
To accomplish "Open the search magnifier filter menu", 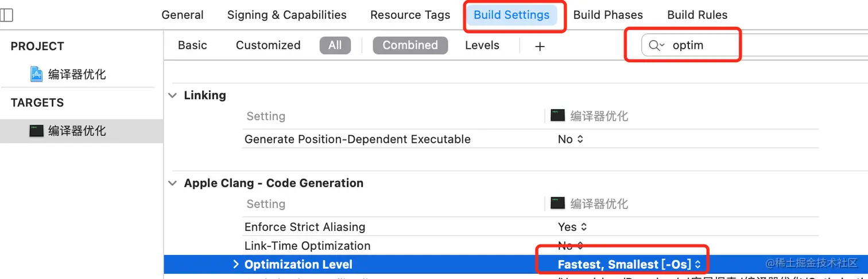I will pyautogui.click(x=657, y=45).
